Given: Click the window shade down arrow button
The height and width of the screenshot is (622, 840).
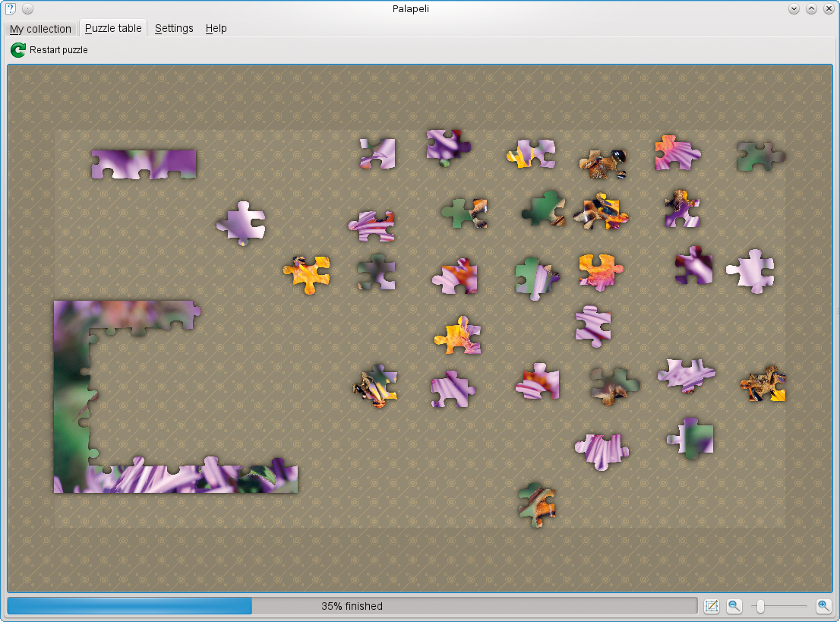Looking at the screenshot, I should (794, 8).
